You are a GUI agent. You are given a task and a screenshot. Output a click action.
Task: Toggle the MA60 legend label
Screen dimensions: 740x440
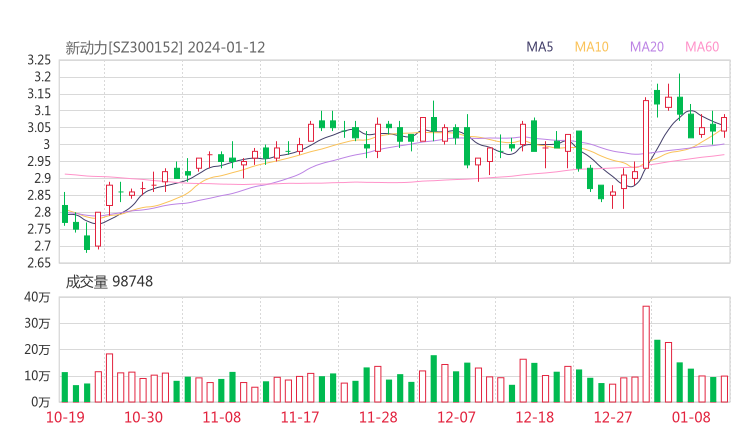pyautogui.click(x=702, y=47)
